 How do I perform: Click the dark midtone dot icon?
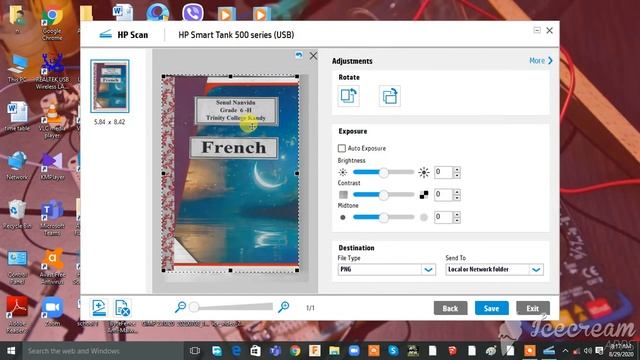click(x=343, y=217)
